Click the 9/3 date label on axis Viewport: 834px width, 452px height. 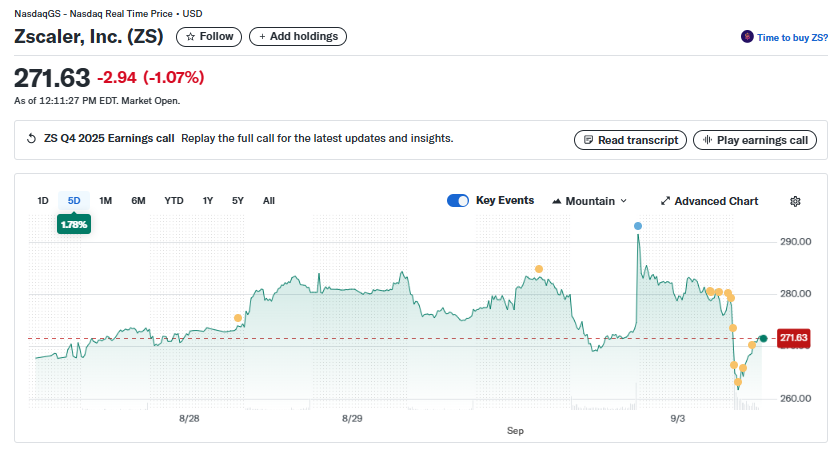point(678,418)
